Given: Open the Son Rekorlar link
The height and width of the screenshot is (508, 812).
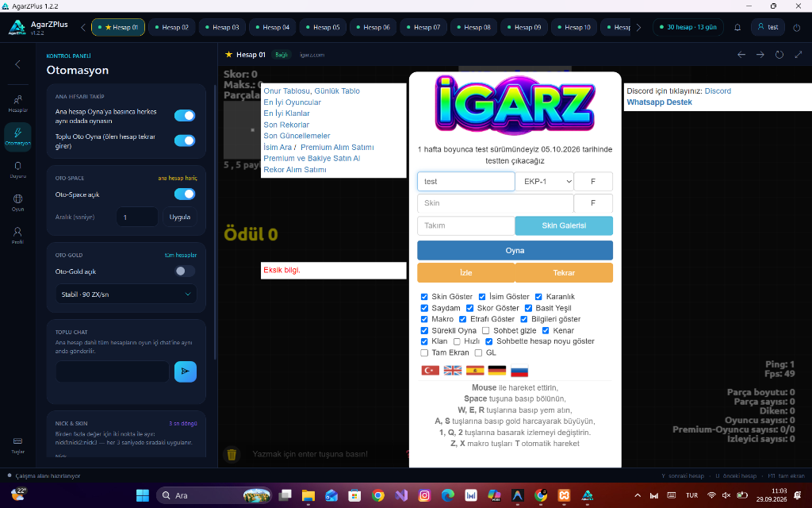Looking at the screenshot, I should (x=286, y=125).
